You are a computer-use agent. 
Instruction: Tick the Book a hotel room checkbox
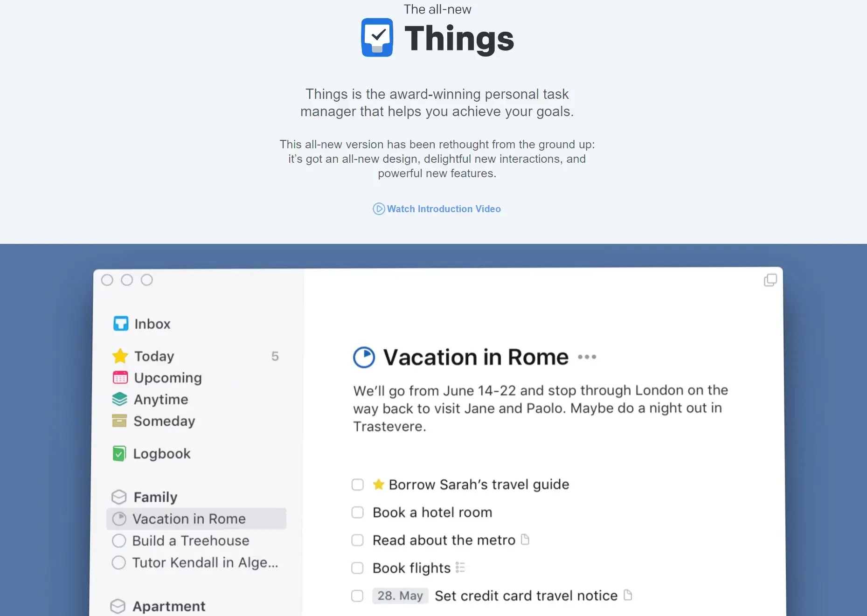tap(358, 512)
